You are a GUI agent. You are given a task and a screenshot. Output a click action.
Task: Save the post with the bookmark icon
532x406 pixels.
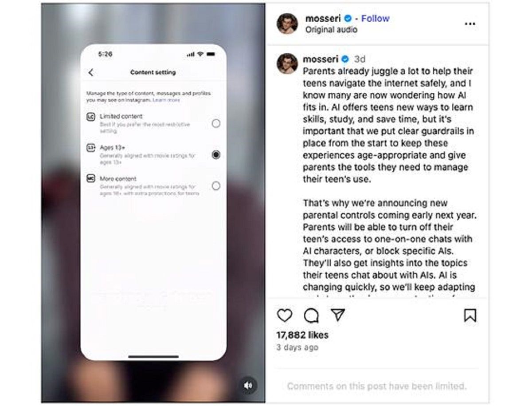point(470,315)
